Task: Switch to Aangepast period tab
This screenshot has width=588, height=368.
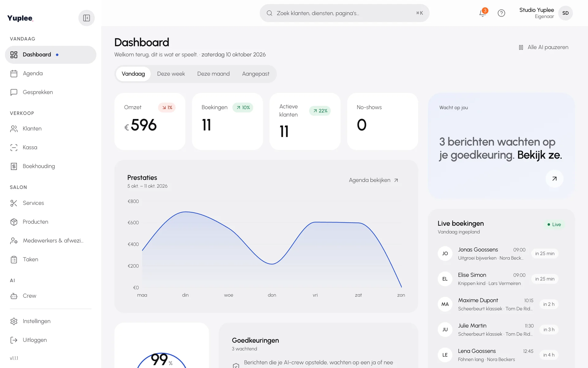Action: (x=256, y=74)
